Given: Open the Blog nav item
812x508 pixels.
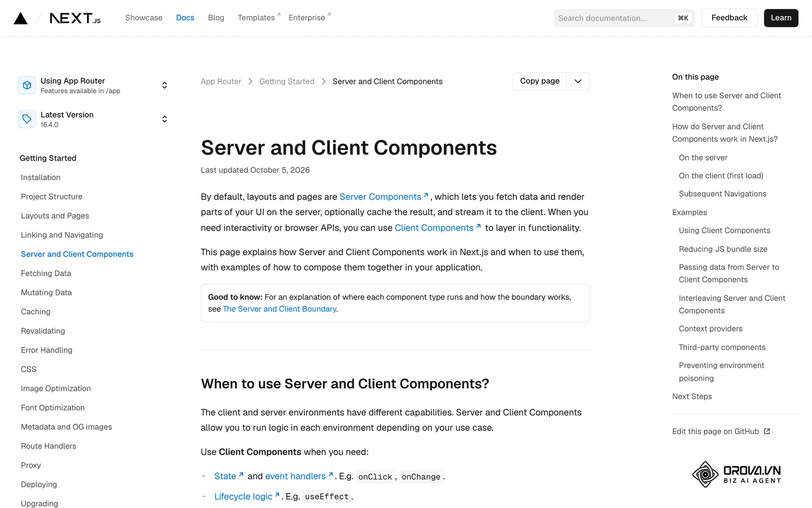Looking at the screenshot, I should (216, 18).
